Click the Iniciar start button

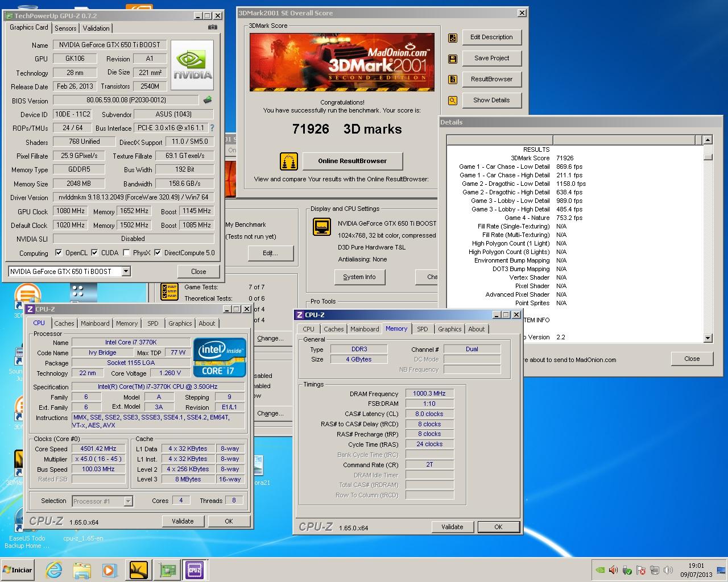point(18,569)
